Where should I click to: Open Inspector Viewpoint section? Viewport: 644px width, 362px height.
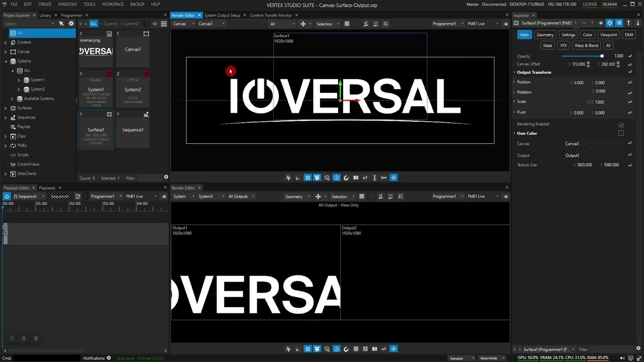(x=608, y=35)
